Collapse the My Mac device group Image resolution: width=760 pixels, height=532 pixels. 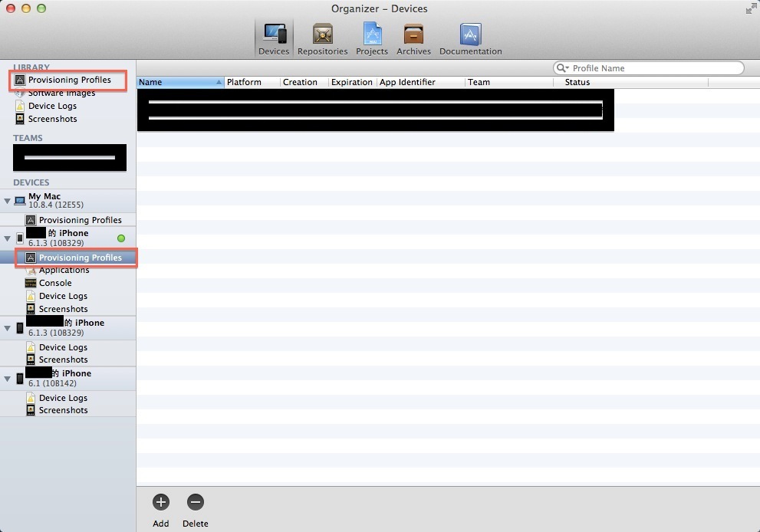[x=7, y=201]
